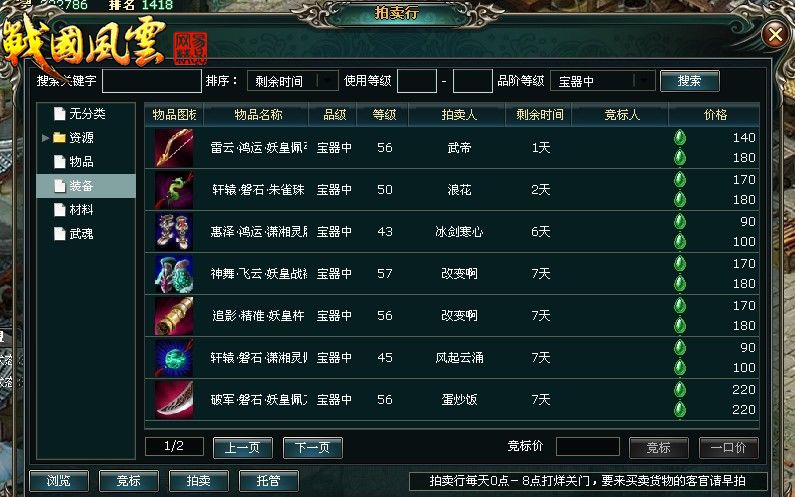Select the glowing green orb item icon
The height and width of the screenshot is (497, 795).
tap(174, 358)
